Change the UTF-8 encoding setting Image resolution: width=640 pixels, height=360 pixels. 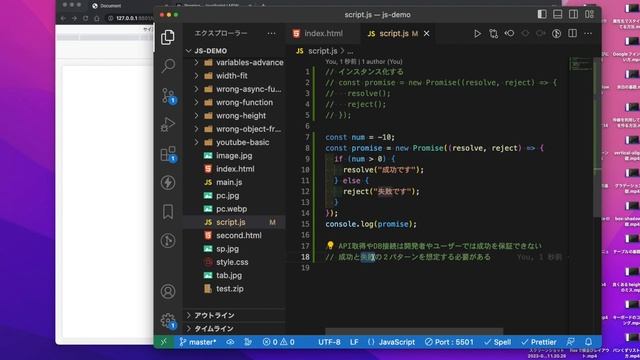click(329, 342)
